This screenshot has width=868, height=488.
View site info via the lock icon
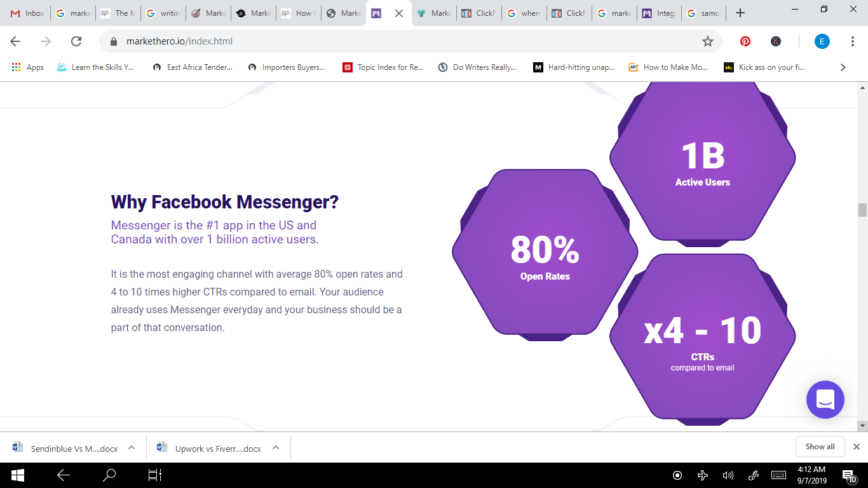pos(114,41)
